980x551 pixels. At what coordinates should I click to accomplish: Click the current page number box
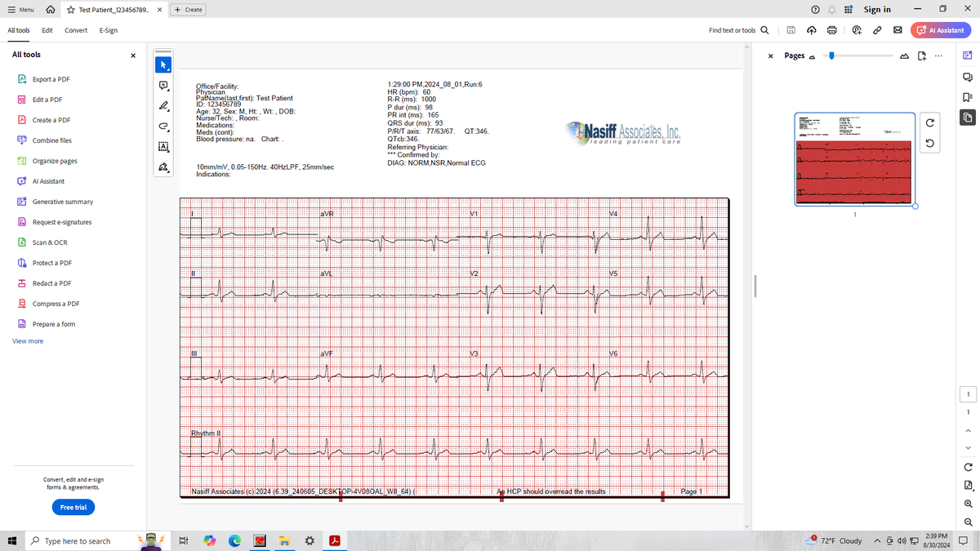click(968, 394)
